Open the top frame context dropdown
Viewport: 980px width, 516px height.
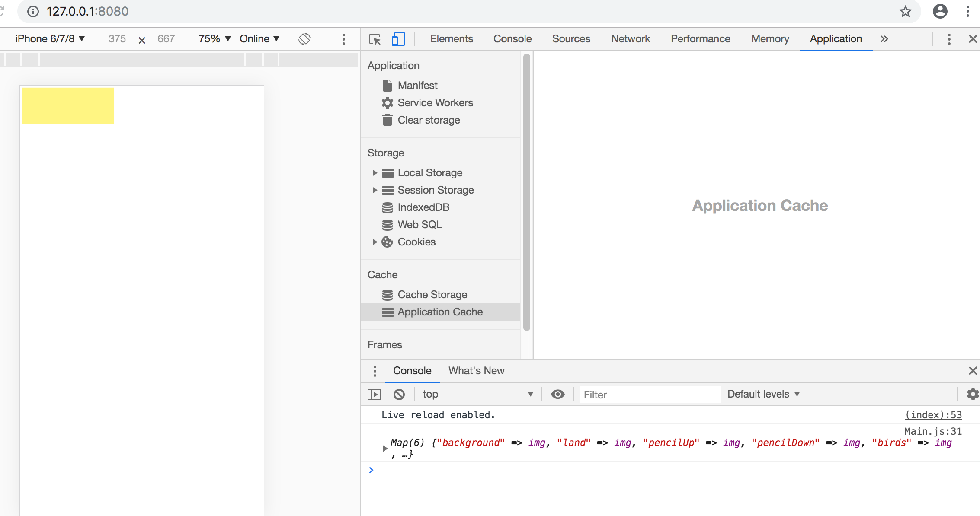pos(477,394)
